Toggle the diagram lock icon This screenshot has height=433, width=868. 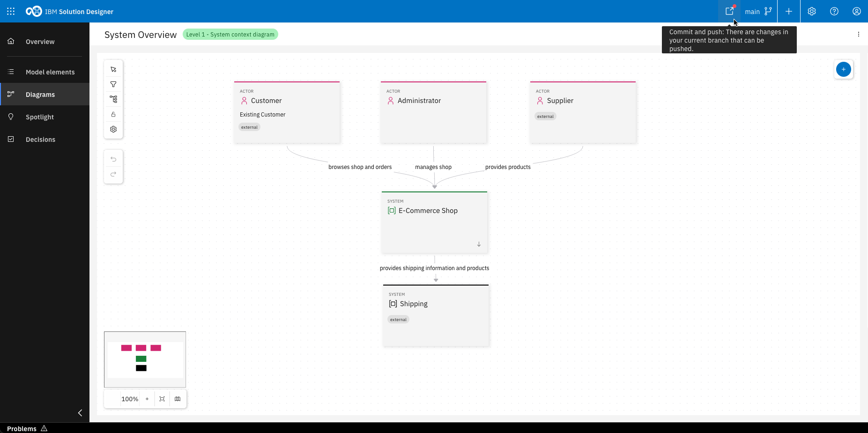pos(113,114)
